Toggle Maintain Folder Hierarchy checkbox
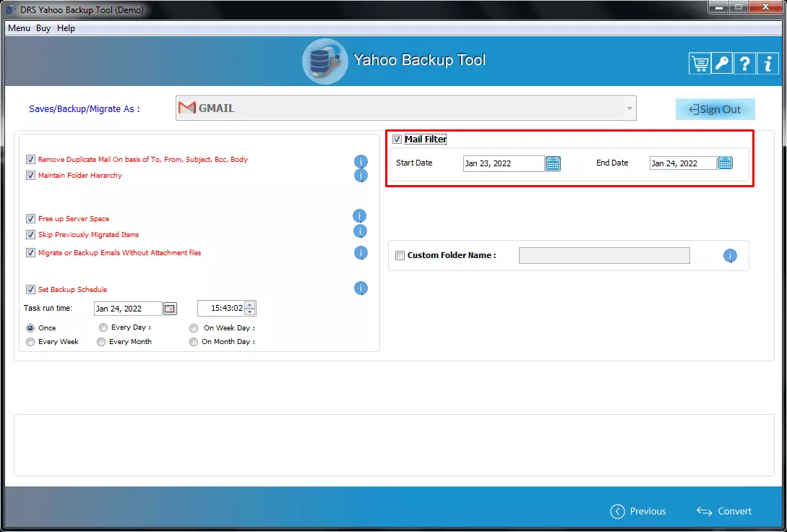The width and height of the screenshot is (787, 532). [30, 176]
